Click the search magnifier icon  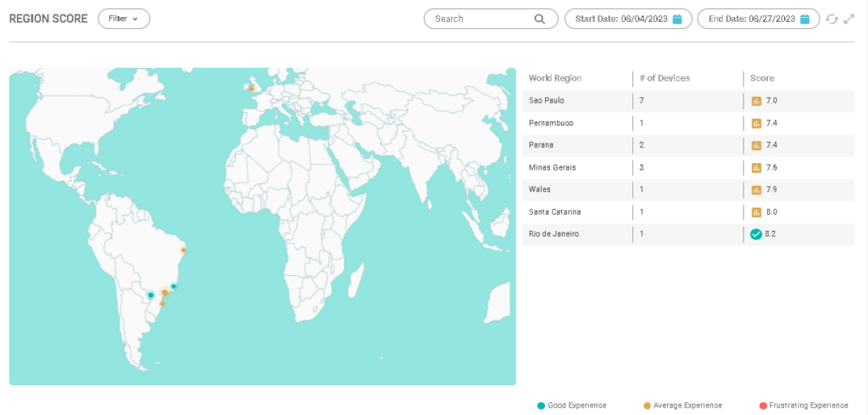pyautogui.click(x=539, y=19)
